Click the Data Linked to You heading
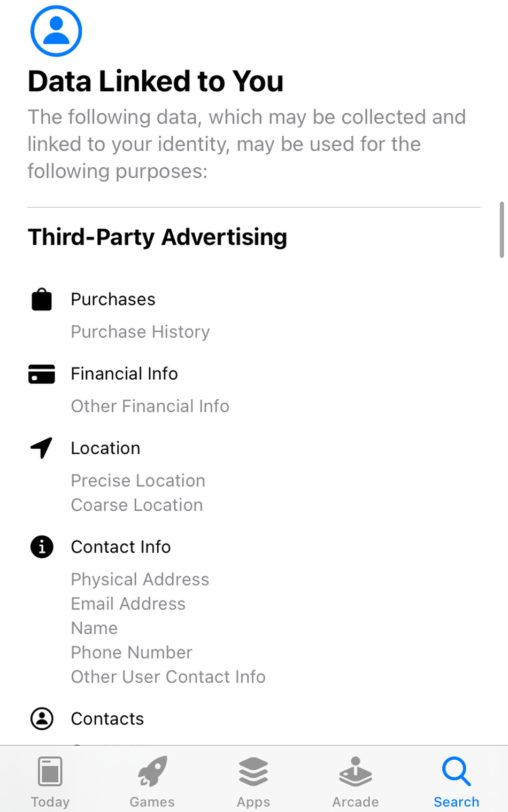This screenshot has height=812, width=508. click(156, 82)
